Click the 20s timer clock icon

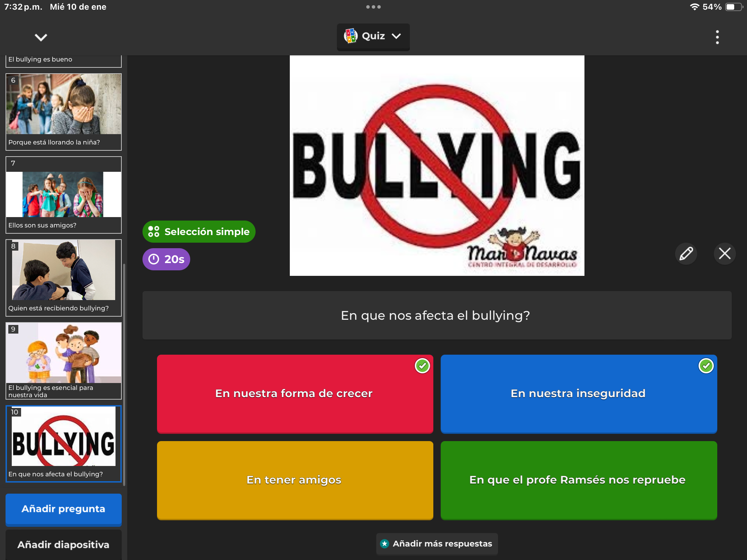click(154, 259)
